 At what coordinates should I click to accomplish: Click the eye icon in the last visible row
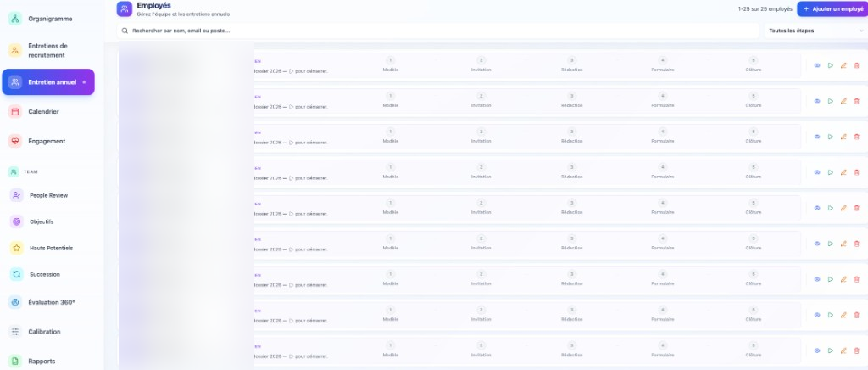817,350
